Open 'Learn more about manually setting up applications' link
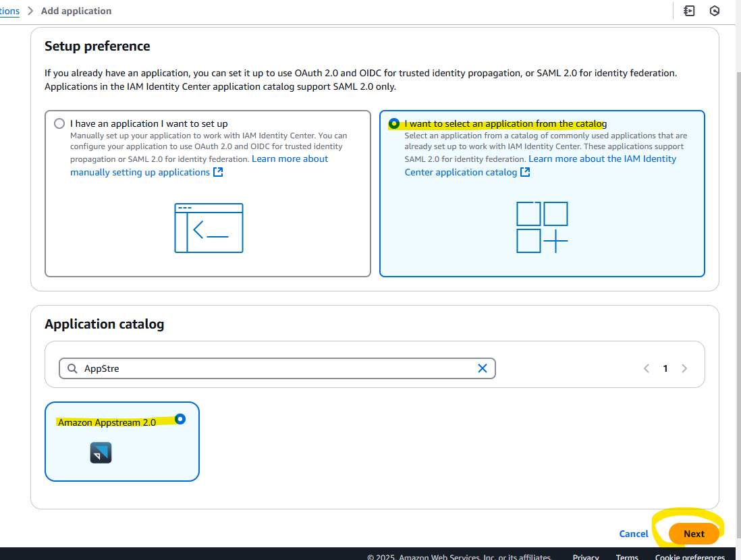The height and width of the screenshot is (560, 741). tap(199, 165)
